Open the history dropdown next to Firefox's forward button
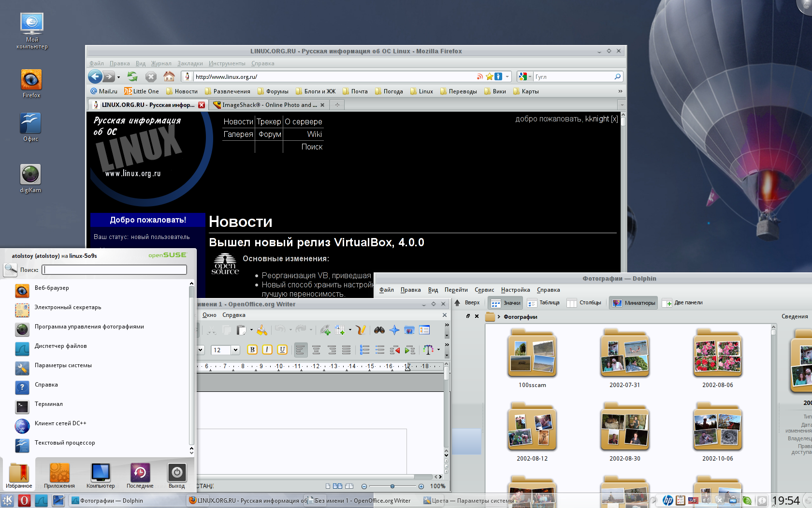 tap(118, 77)
